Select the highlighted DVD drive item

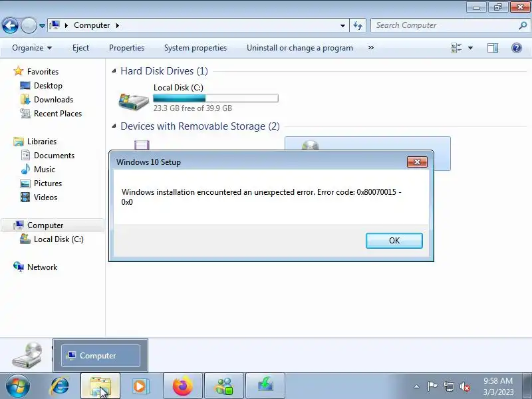368,143
